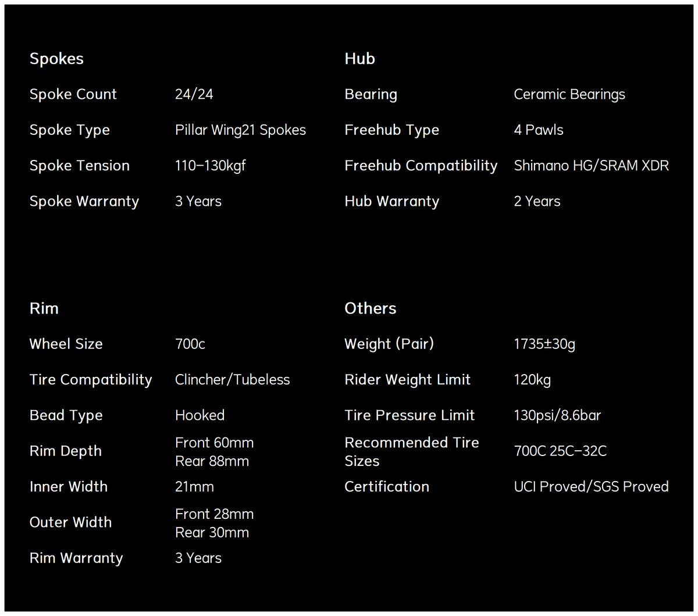Select the '1735±30g' weight value
698x616 pixels.
click(x=544, y=344)
